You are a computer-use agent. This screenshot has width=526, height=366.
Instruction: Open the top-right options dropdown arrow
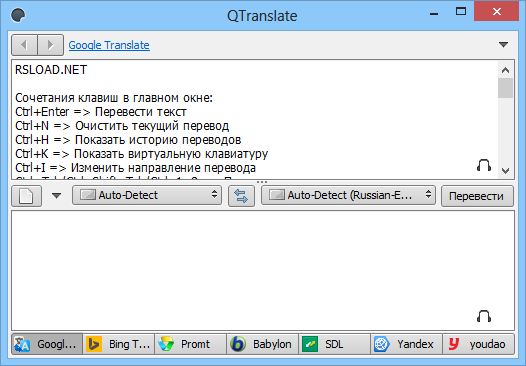pyautogui.click(x=503, y=45)
